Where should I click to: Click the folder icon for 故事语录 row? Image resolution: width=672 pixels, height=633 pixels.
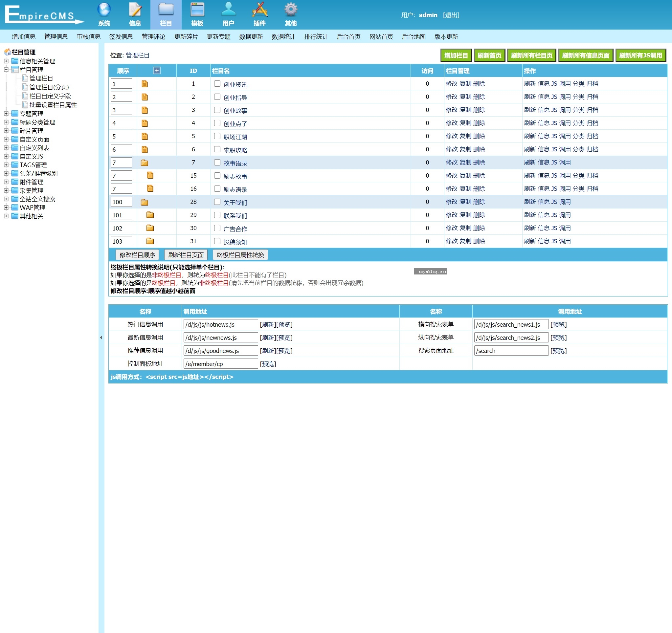click(144, 163)
